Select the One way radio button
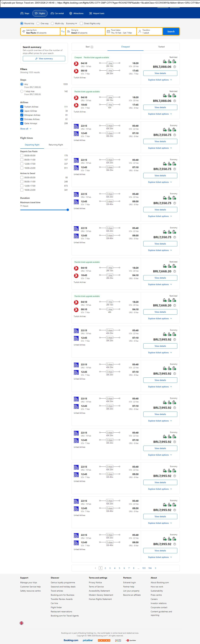200x644 pixels. [38, 24]
